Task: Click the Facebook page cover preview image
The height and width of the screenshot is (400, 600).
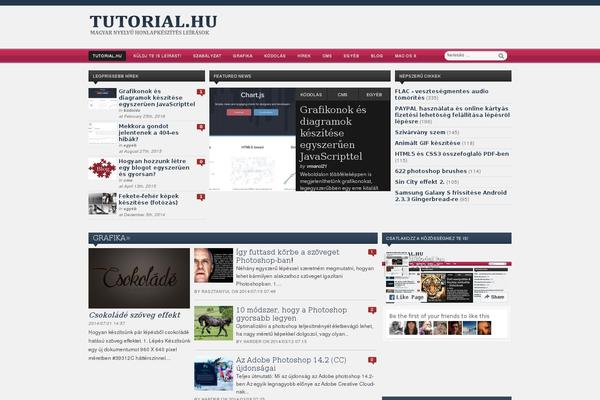Action: (447, 277)
